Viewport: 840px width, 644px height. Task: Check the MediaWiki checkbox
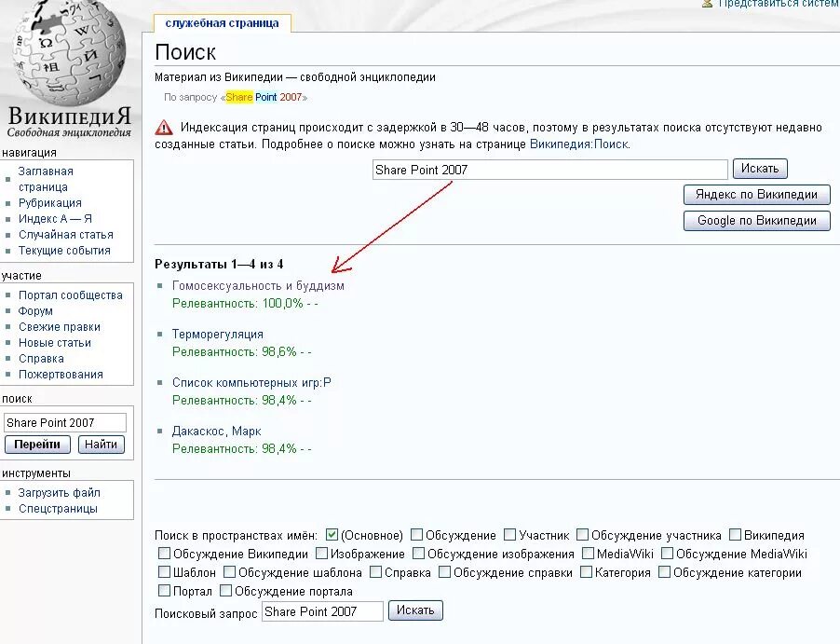[588, 553]
